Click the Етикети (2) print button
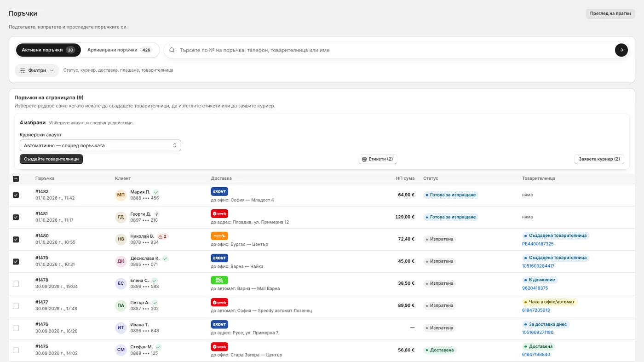The width and height of the screenshot is (644, 362). pyautogui.click(x=378, y=159)
